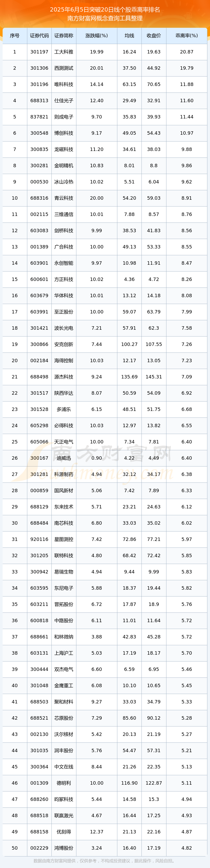This screenshot has height=868, width=210.
Task: Select stock code 002115
Action: [x=39, y=214]
